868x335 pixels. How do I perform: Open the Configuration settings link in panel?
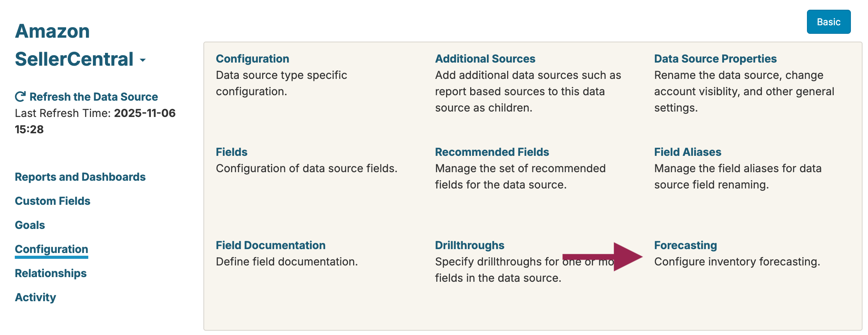252,59
